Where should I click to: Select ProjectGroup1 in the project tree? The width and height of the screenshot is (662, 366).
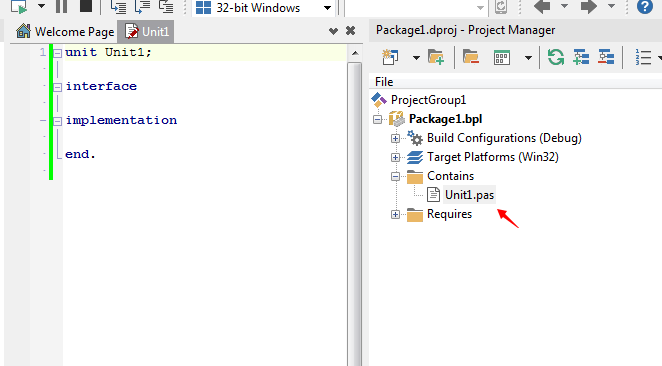pyautogui.click(x=428, y=100)
